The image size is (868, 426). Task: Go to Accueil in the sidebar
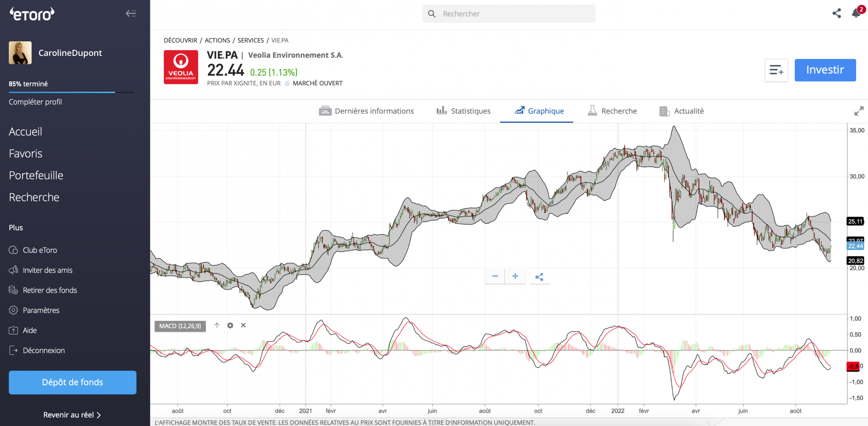pos(25,131)
